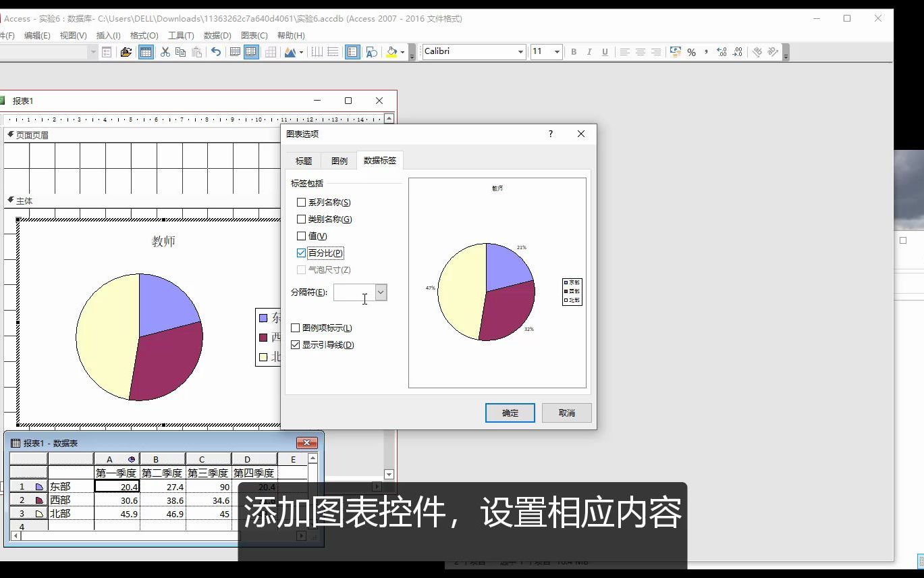Image resolution: width=924 pixels, height=578 pixels.
Task: Open Formatting toolbar options overflow arrow
Action: 786,53
